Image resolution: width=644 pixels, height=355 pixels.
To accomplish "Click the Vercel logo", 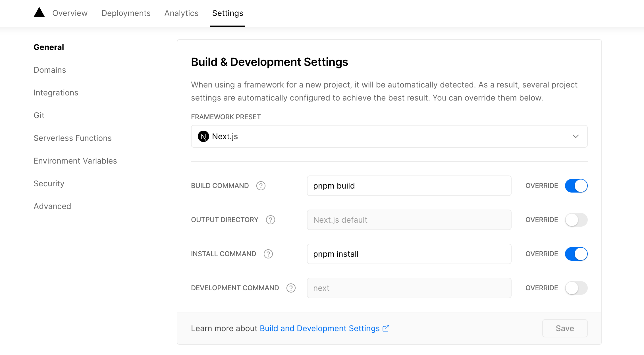I will coord(39,13).
